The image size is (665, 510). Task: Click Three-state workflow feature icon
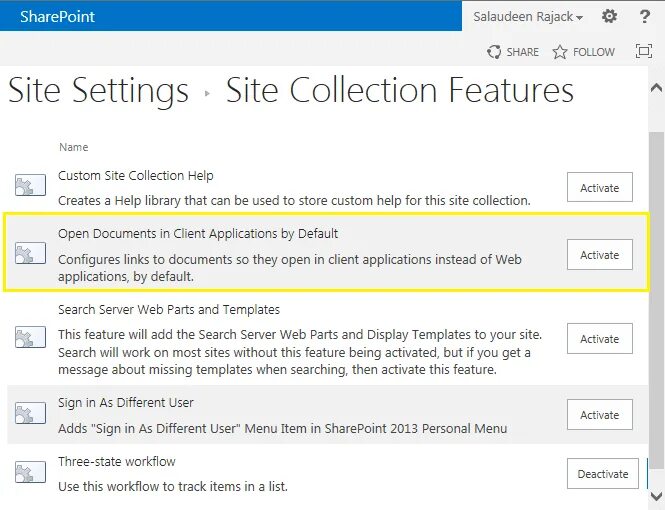30,473
